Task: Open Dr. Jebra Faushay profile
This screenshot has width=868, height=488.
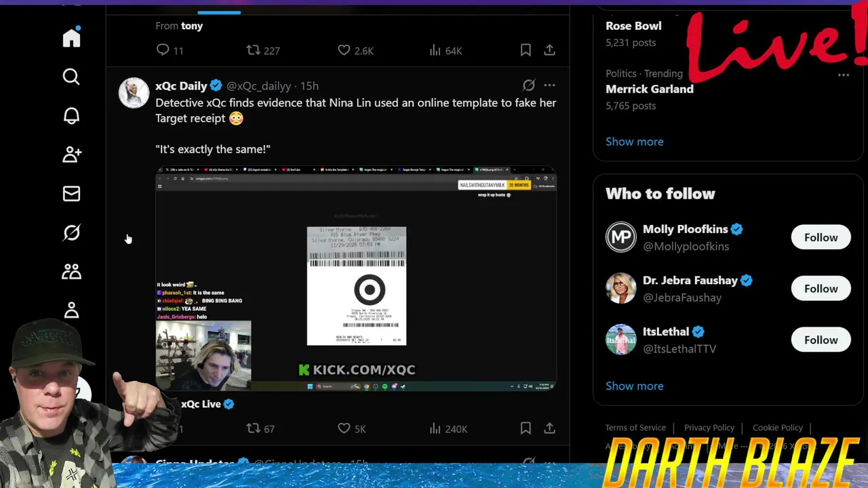Action: (690, 281)
